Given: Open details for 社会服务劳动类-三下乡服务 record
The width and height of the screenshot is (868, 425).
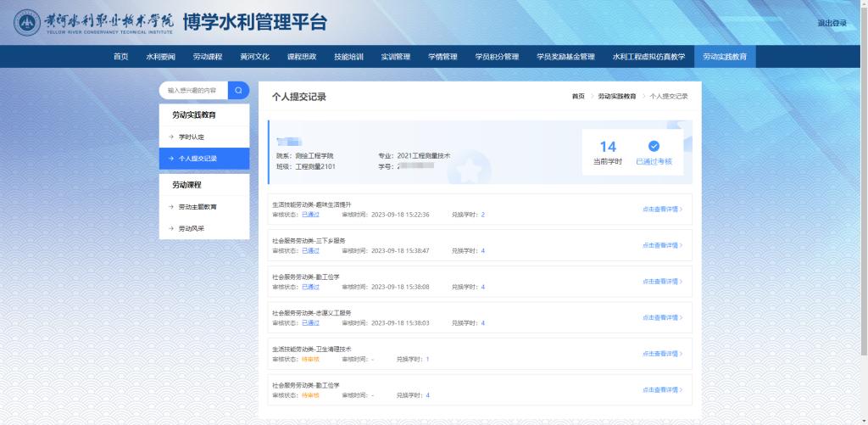Looking at the screenshot, I should click(661, 245).
